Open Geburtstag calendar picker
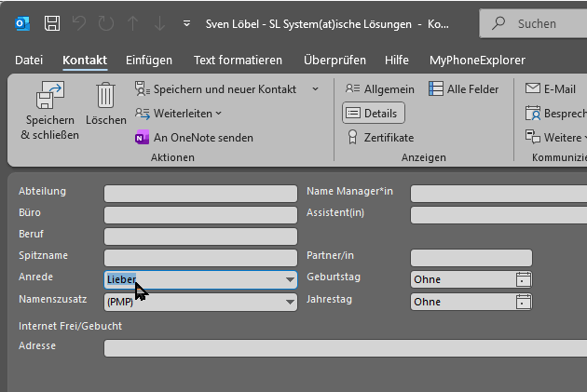The width and height of the screenshot is (587, 392). pyautogui.click(x=524, y=278)
